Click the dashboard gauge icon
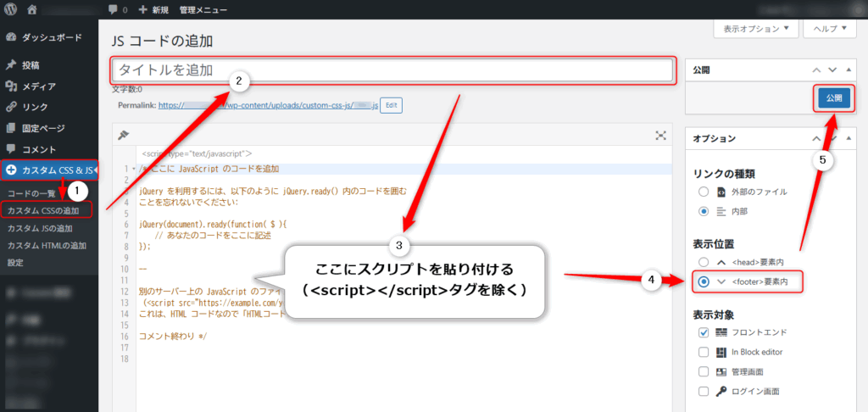868x412 pixels. coord(10,37)
